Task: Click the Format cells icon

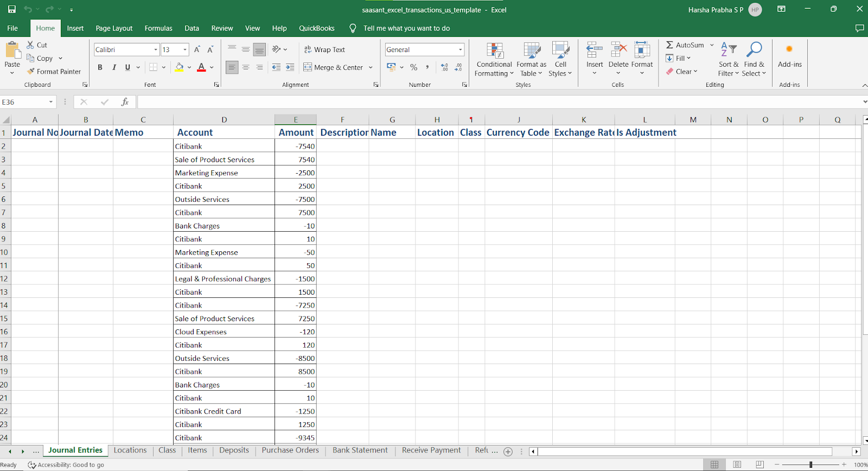Action: tap(642, 50)
